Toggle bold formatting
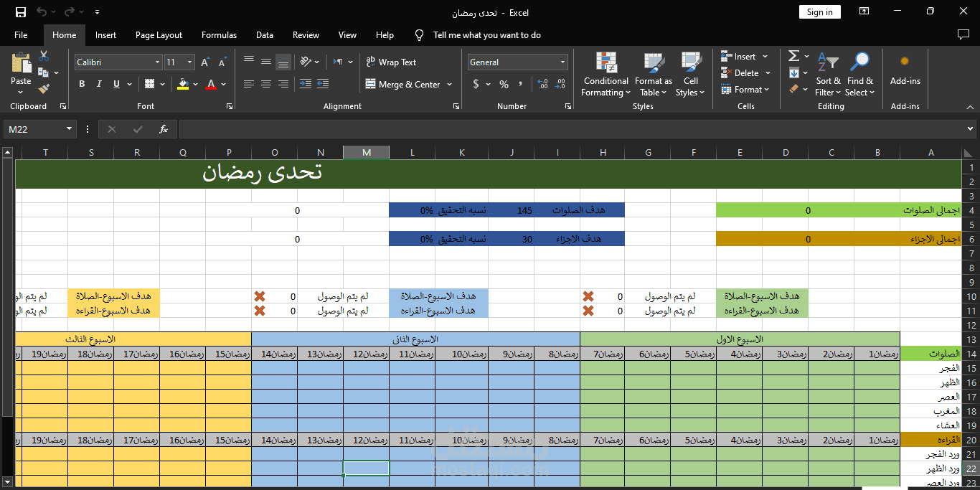Image resolution: width=980 pixels, height=490 pixels. coord(81,84)
